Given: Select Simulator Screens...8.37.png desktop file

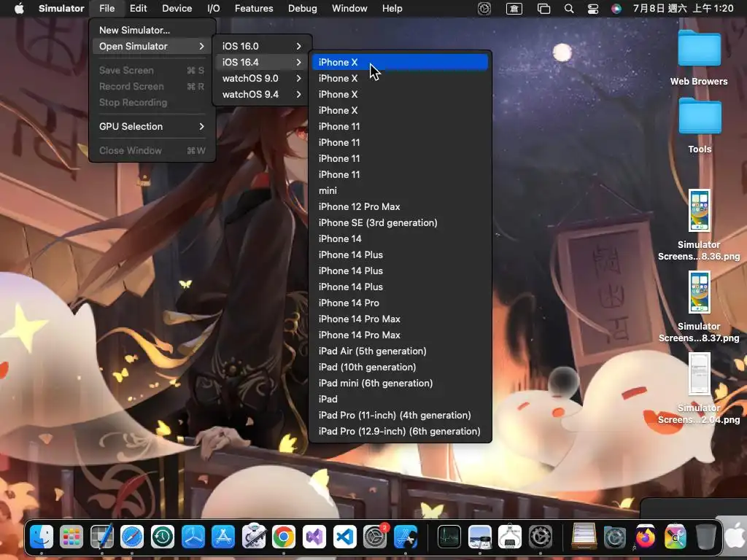Looking at the screenshot, I should (x=699, y=307).
